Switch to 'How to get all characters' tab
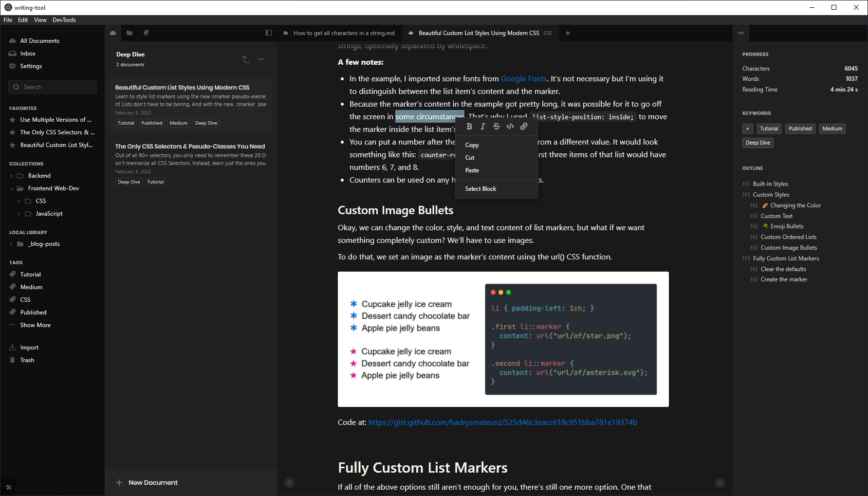 (x=344, y=33)
